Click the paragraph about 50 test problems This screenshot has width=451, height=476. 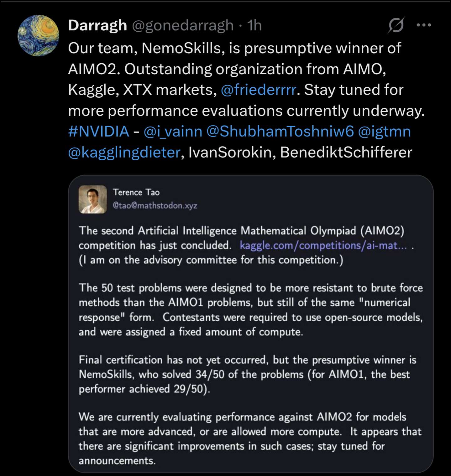[x=251, y=310]
